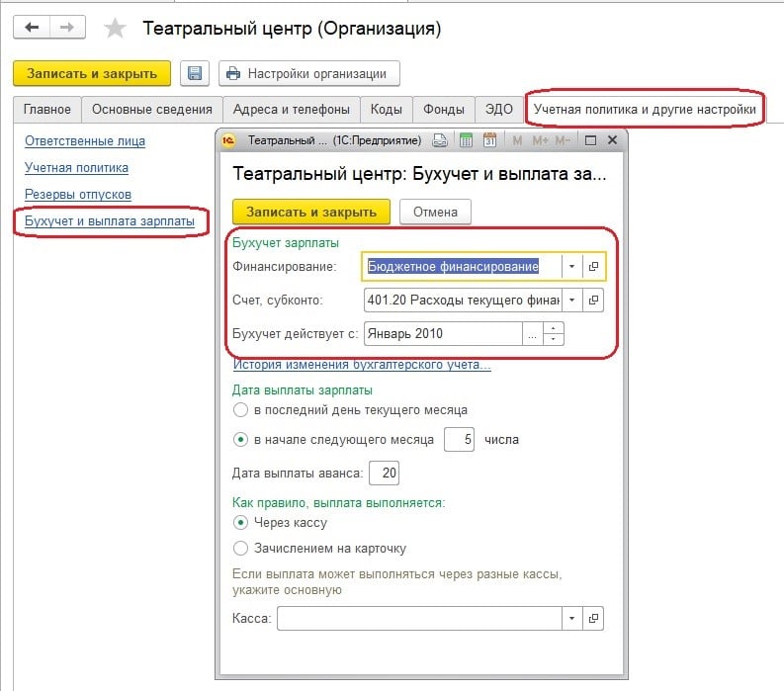784x691 pixels.
Task: Add organization to favorites with star
Action: click(116, 29)
